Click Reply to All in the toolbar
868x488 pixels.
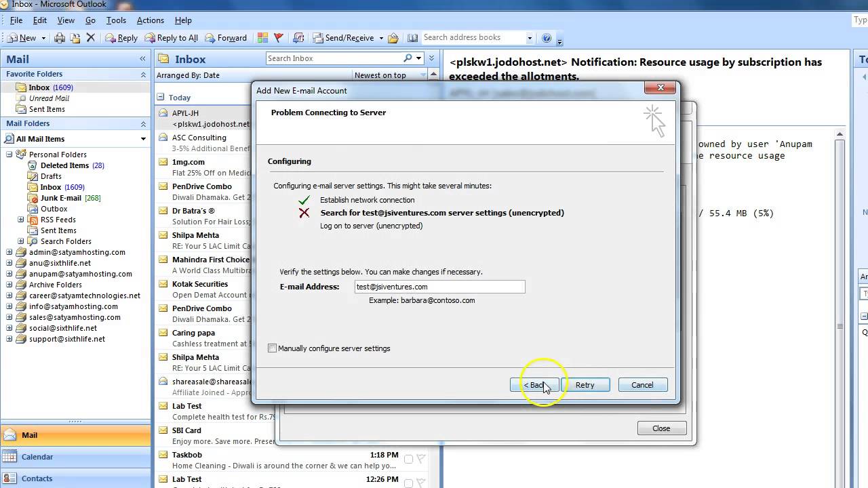pos(171,38)
